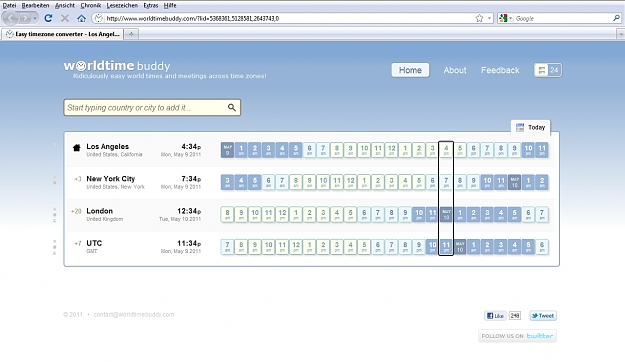Open the search engine dropdown beside Google icon
Screen dimensions: 625x362
(x=511, y=18)
